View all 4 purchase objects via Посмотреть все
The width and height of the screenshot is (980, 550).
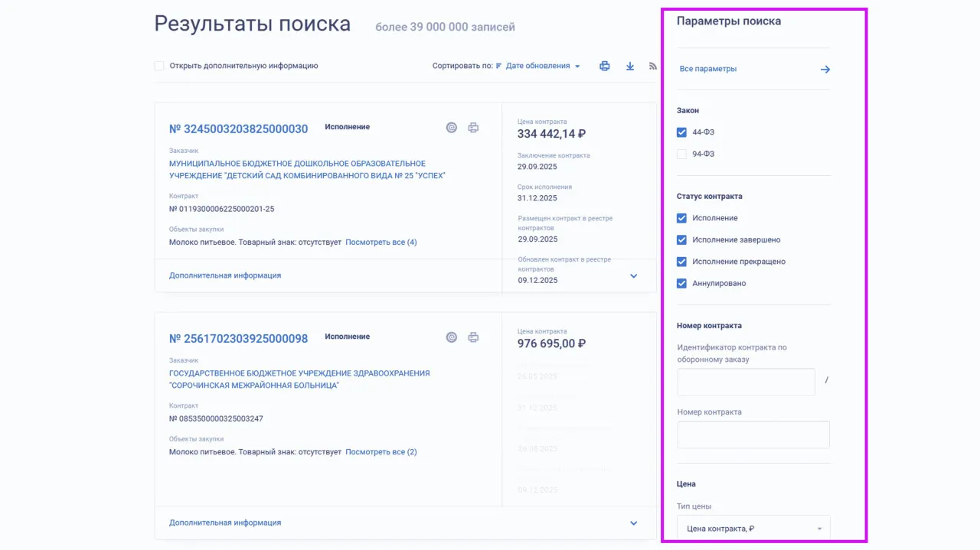(x=381, y=242)
